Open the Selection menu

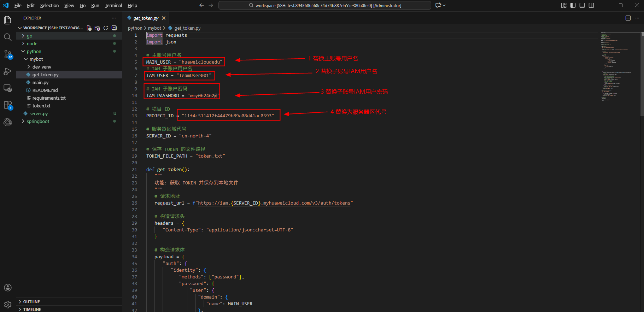[x=49, y=5]
